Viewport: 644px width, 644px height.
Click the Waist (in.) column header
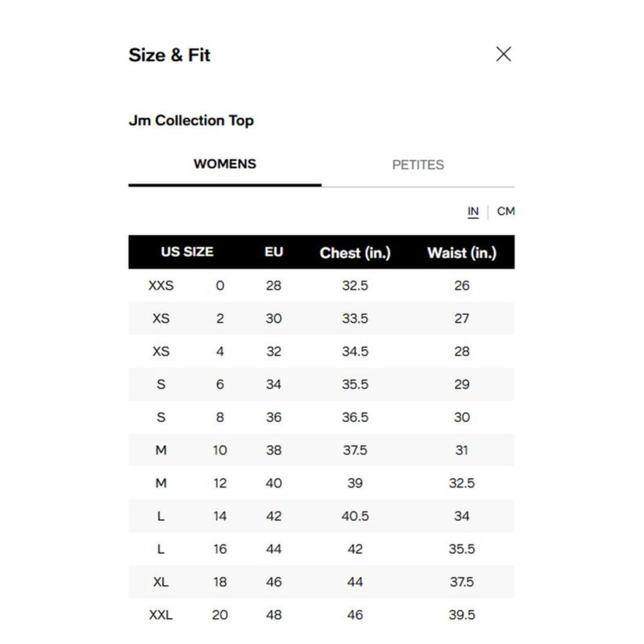point(462,252)
